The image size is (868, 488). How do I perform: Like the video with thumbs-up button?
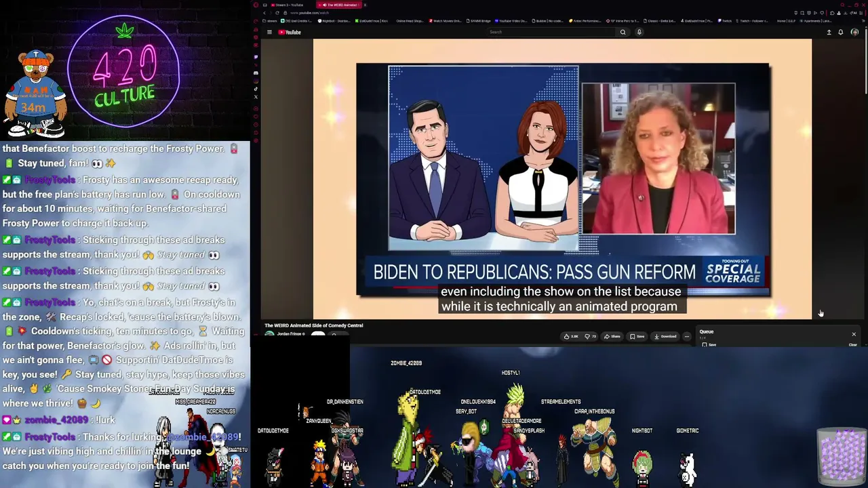[570, 336]
